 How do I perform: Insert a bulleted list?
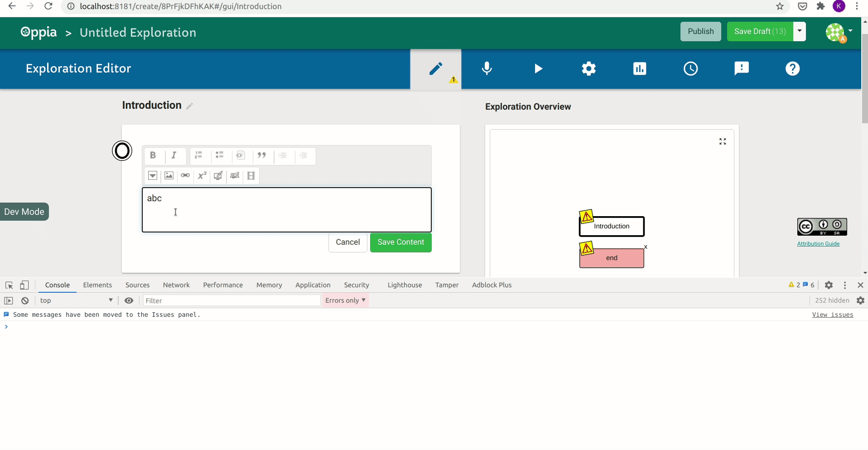[x=220, y=155]
